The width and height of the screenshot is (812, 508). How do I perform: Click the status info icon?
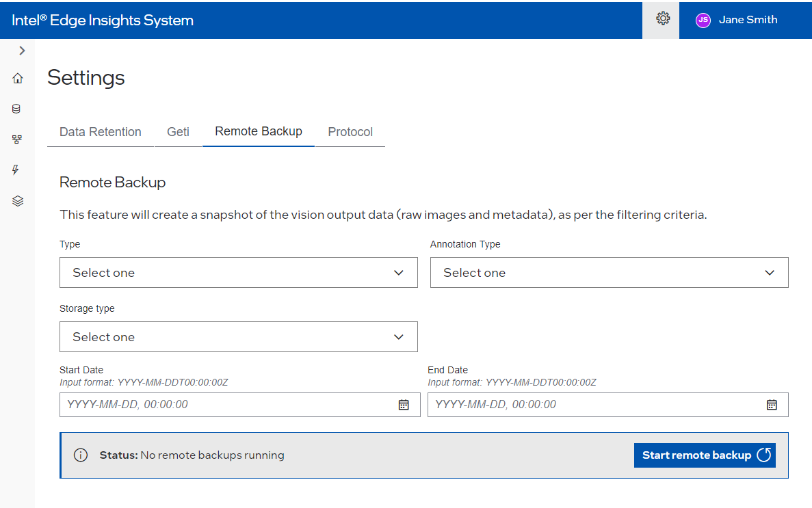(81, 455)
